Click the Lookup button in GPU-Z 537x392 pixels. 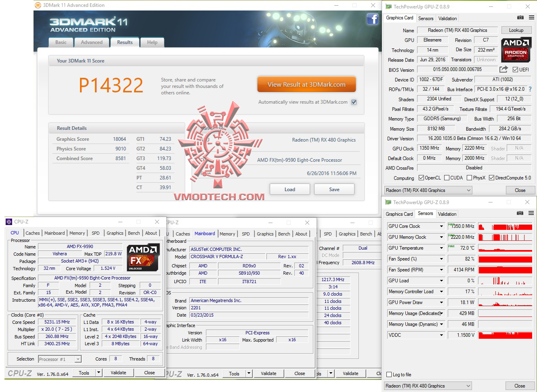click(516, 30)
